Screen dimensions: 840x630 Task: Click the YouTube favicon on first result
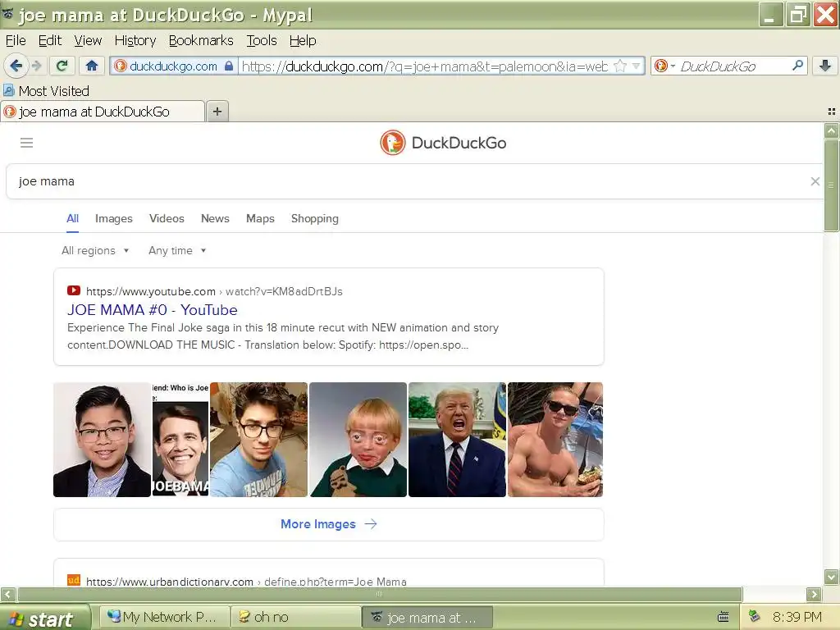tap(73, 290)
